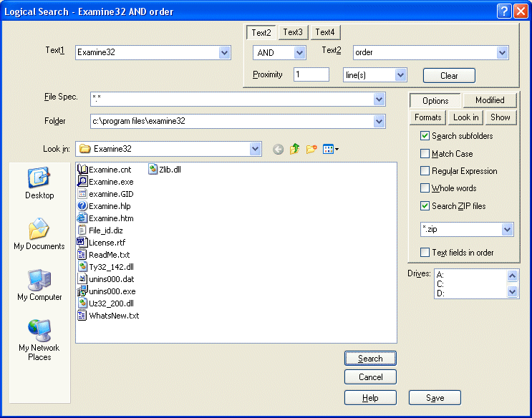Select the Formats tab
The width and height of the screenshot is (532, 418).
[x=428, y=117]
